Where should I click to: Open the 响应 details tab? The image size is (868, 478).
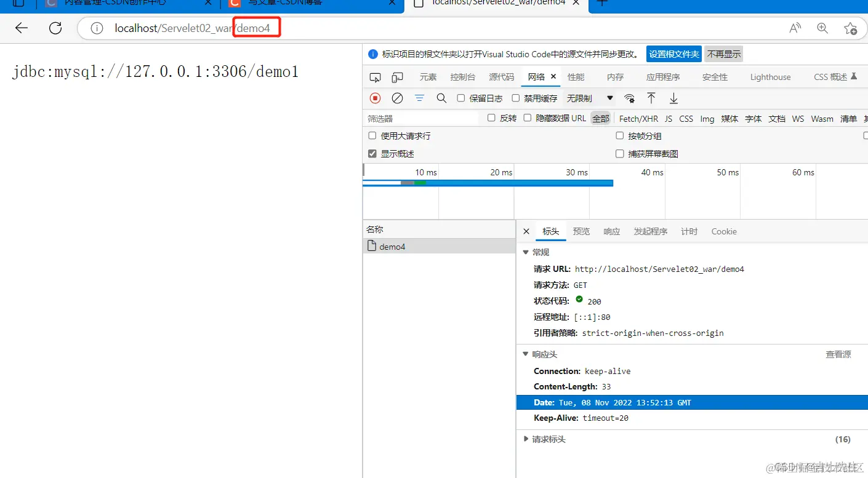point(612,231)
